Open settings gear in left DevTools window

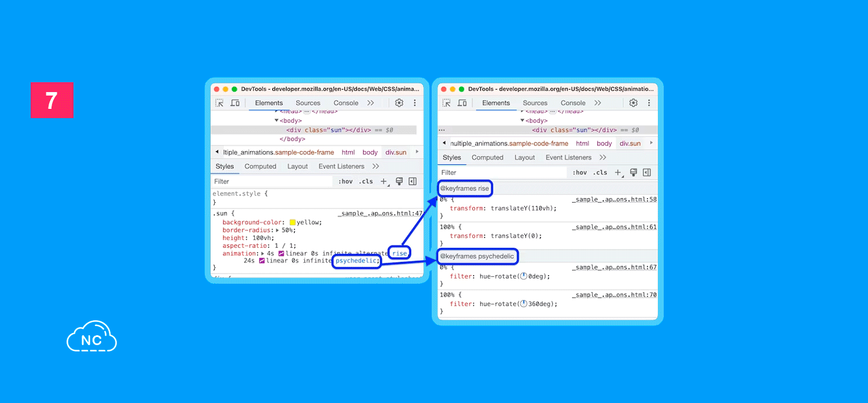[399, 103]
